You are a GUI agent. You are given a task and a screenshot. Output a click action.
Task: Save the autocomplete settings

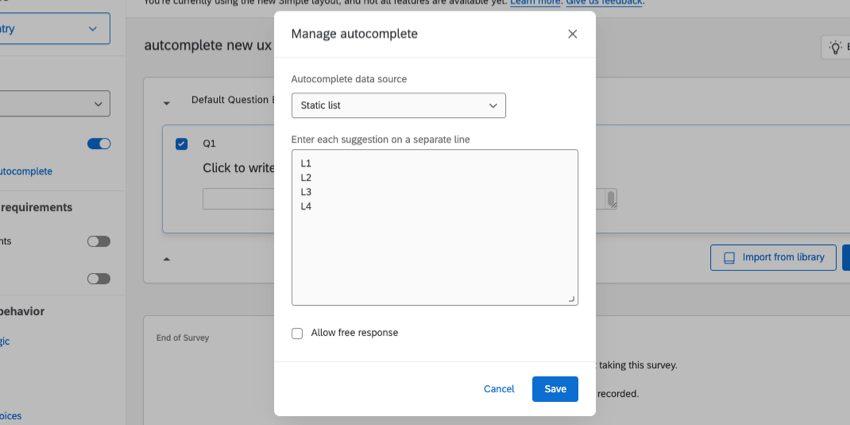tap(555, 389)
